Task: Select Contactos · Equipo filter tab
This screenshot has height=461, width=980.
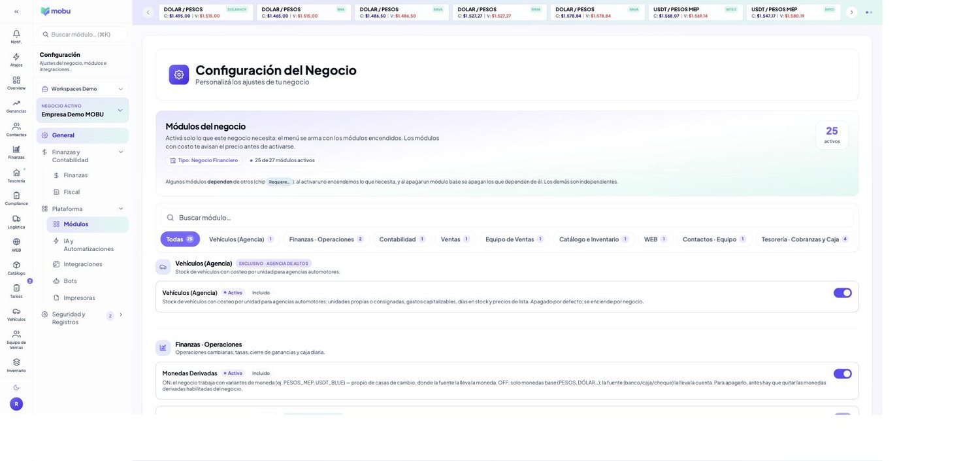Action: 713,239
